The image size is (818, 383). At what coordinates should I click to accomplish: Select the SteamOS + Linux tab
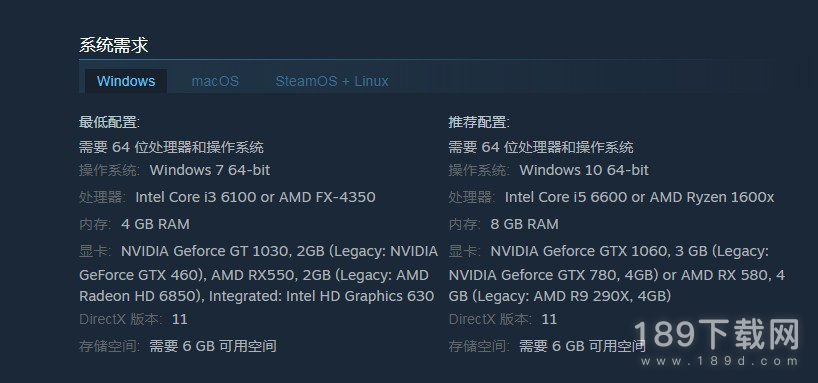332,81
